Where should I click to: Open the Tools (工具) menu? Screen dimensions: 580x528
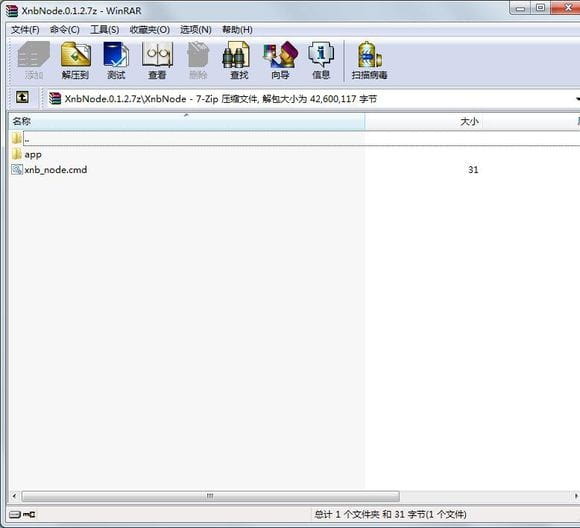click(x=104, y=30)
